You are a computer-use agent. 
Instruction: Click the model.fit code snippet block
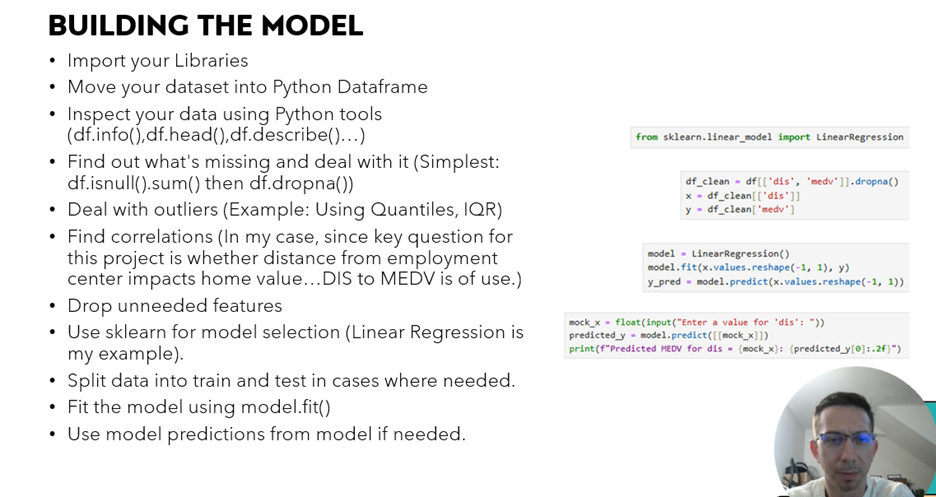point(775,268)
